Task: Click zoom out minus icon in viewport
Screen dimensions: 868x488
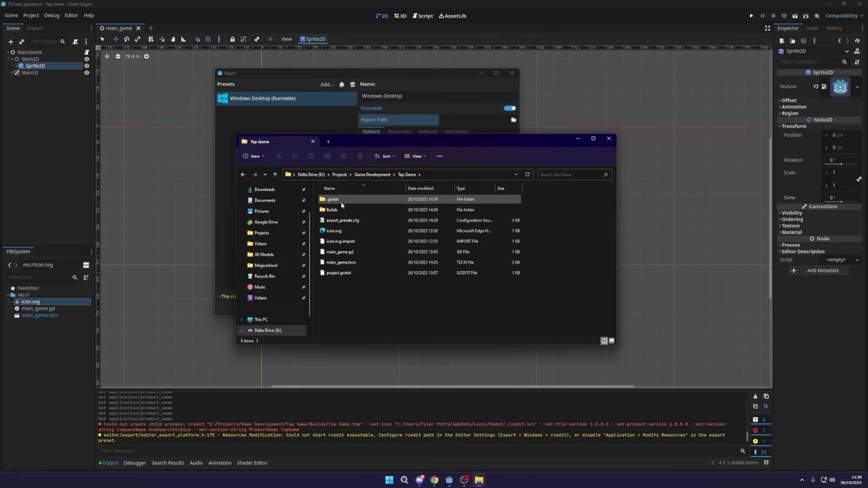Action: coord(118,56)
